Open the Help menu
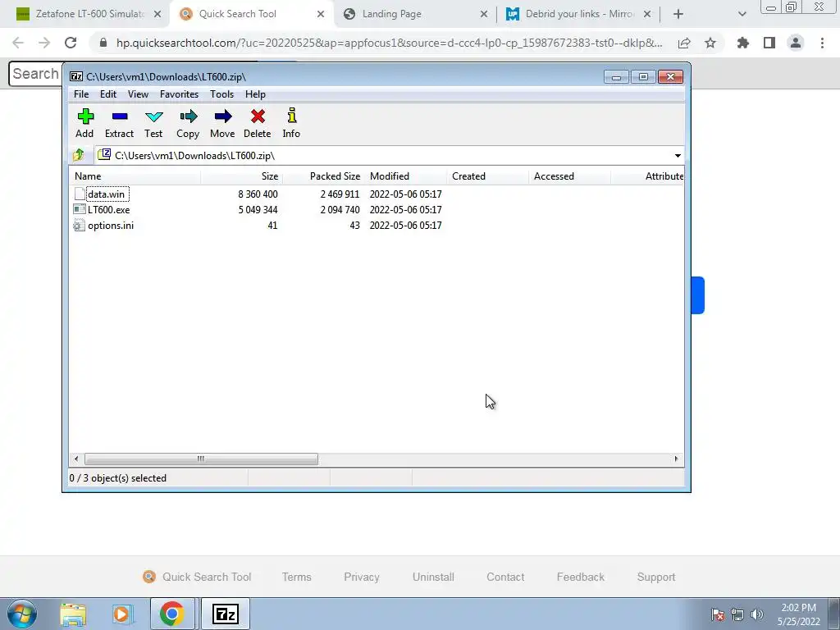 tap(256, 94)
